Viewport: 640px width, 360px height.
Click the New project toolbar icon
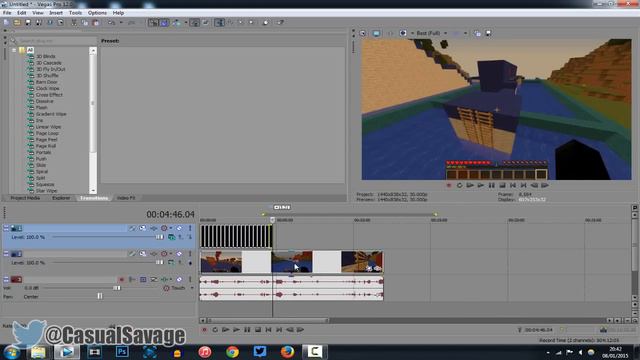pos(6,22)
